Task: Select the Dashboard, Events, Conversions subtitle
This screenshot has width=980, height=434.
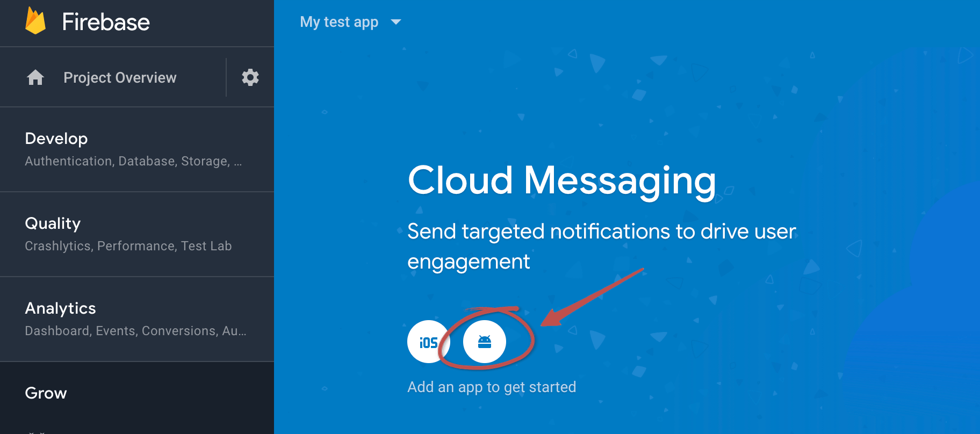Action: pos(136,331)
